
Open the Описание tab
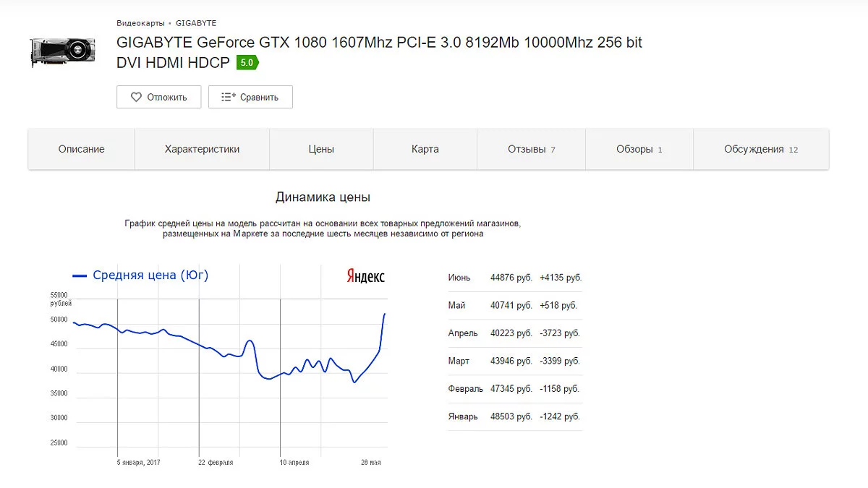pyautogui.click(x=82, y=149)
